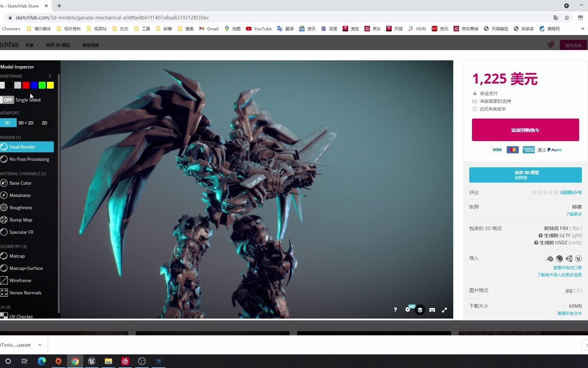
Task: Collapse the Tools uasset download bar
Action: coord(40,345)
